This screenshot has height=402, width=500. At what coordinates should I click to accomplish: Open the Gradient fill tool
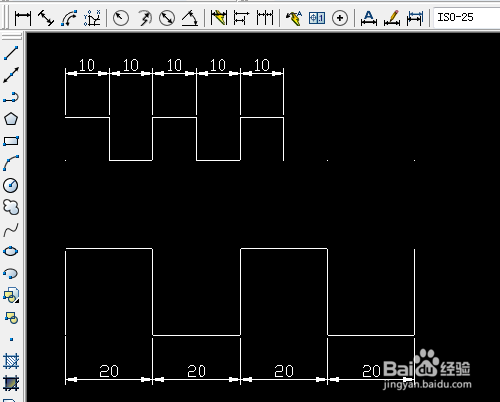click(x=11, y=383)
